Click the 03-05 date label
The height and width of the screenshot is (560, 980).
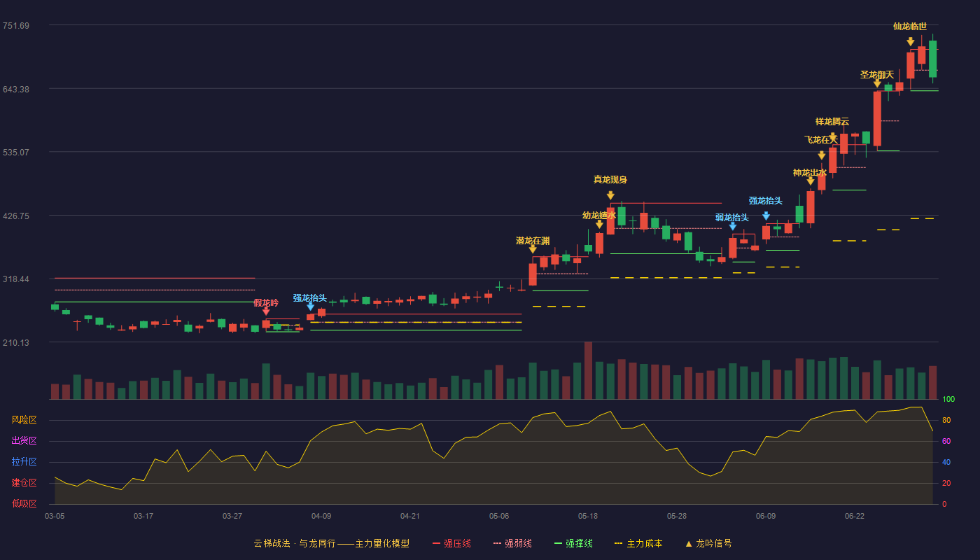click(x=55, y=516)
